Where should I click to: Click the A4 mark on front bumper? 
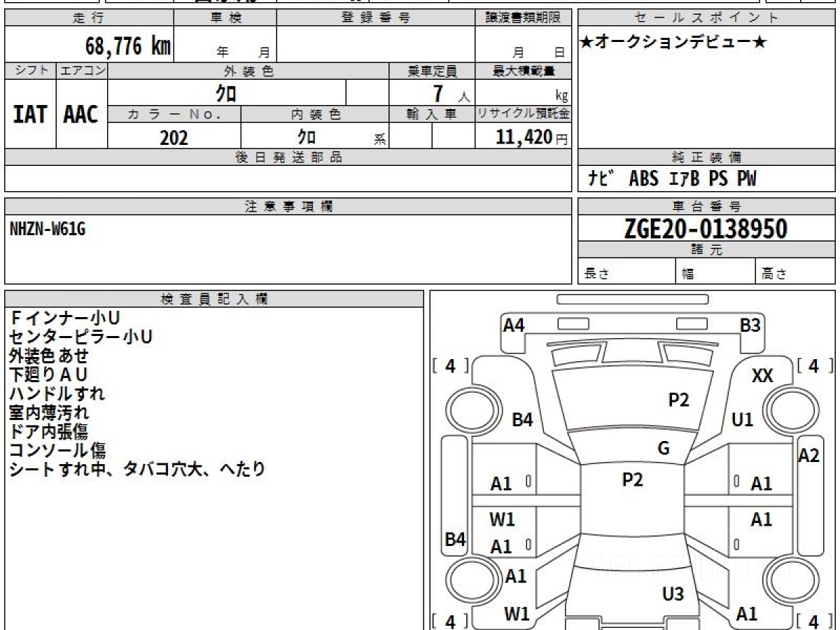[514, 325]
